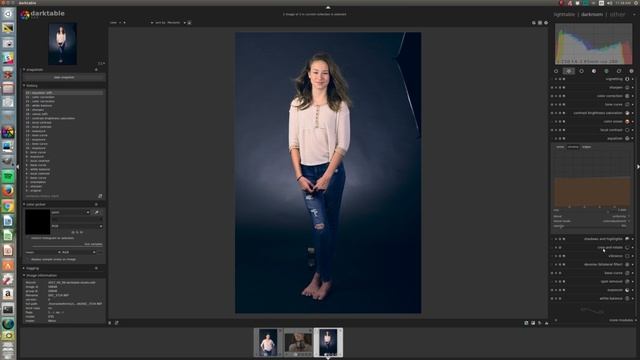Select the equalizer chroma tab
This screenshot has height=360, width=640.
coord(573,147)
